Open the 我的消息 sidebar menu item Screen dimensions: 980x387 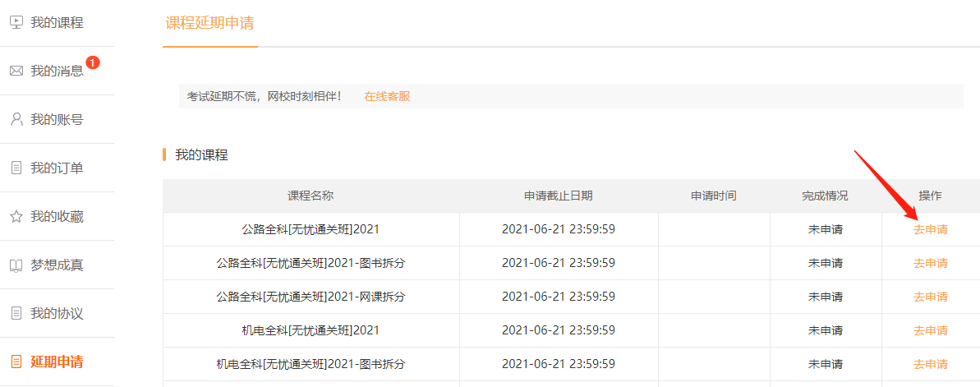tap(57, 71)
